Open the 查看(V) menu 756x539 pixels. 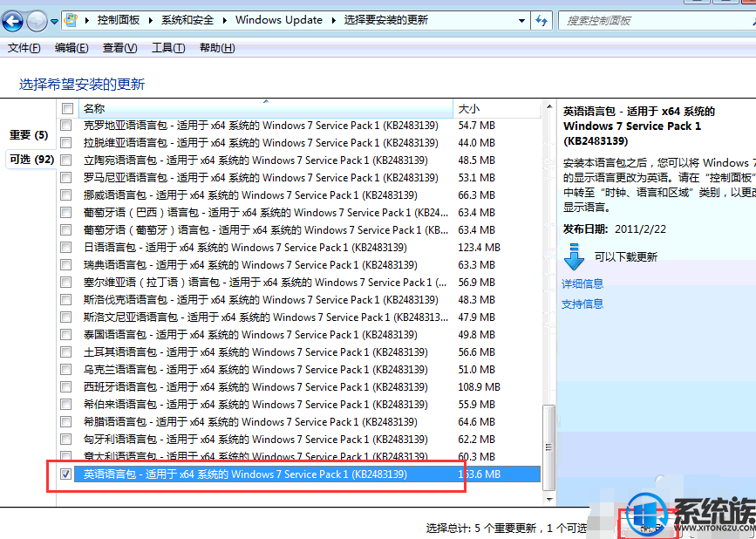pos(120,48)
